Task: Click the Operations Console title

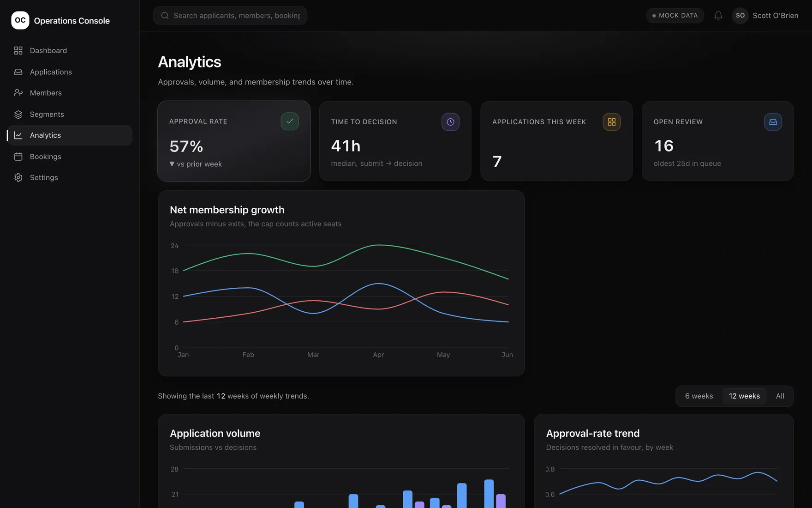Action: coord(72,21)
